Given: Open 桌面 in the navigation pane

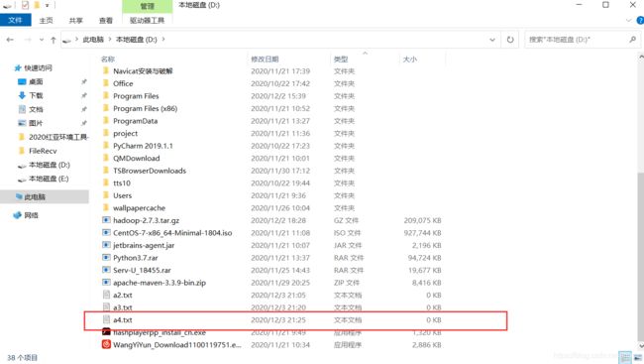Looking at the screenshot, I should click(36, 82).
